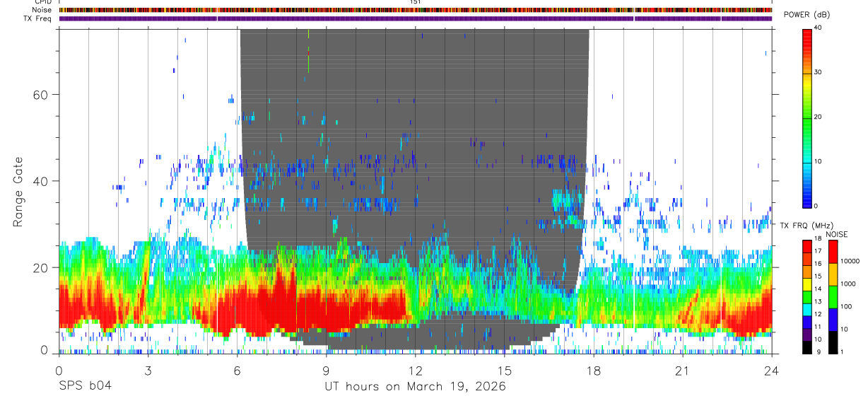The width and height of the screenshot is (868, 401).
Task: Click the NOISE legend title
Action: pyautogui.click(x=836, y=235)
